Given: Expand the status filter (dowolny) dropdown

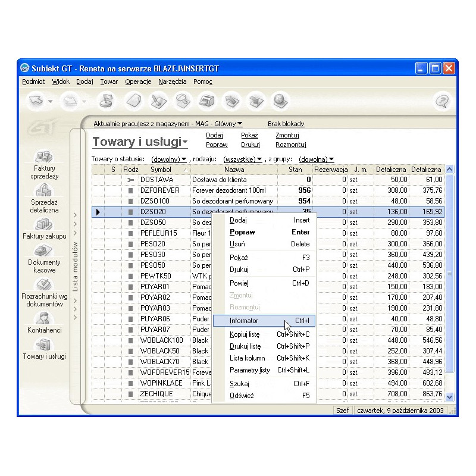Looking at the screenshot, I should pyautogui.click(x=169, y=159).
